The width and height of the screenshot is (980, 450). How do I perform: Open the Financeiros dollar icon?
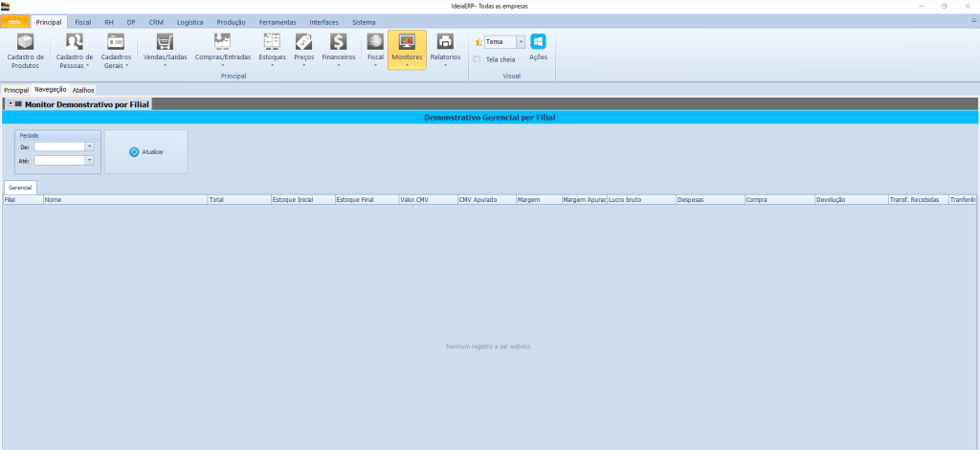point(338,43)
